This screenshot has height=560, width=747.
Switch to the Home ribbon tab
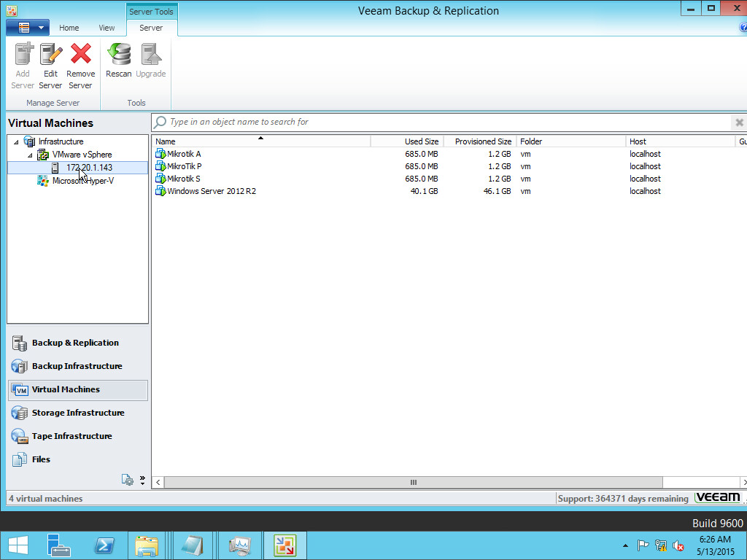click(x=69, y=28)
